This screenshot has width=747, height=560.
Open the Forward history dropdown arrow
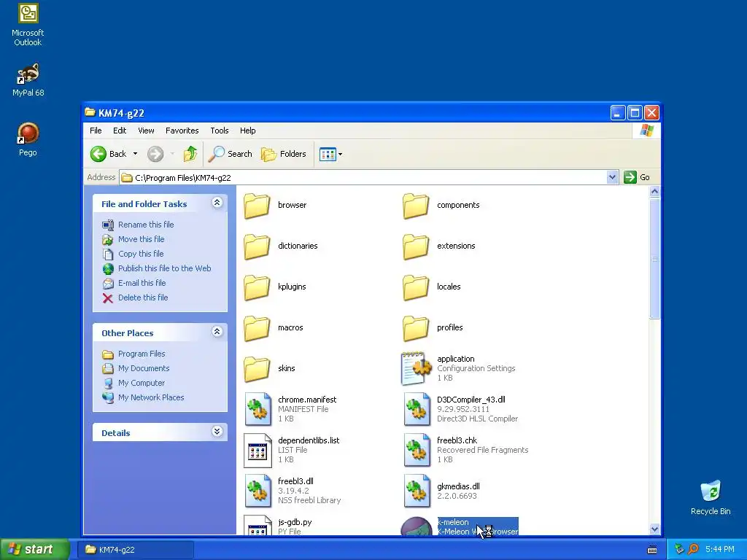point(172,154)
